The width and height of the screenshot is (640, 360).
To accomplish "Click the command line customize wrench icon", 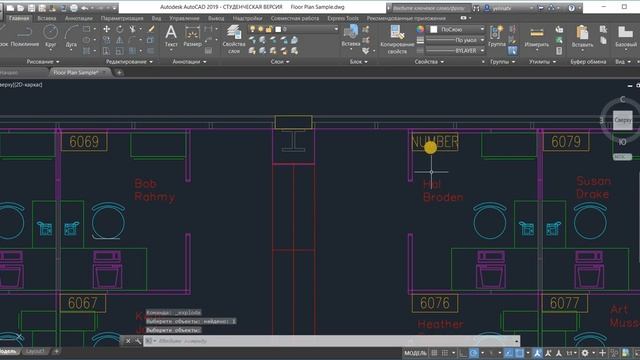I will (x=138, y=341).
